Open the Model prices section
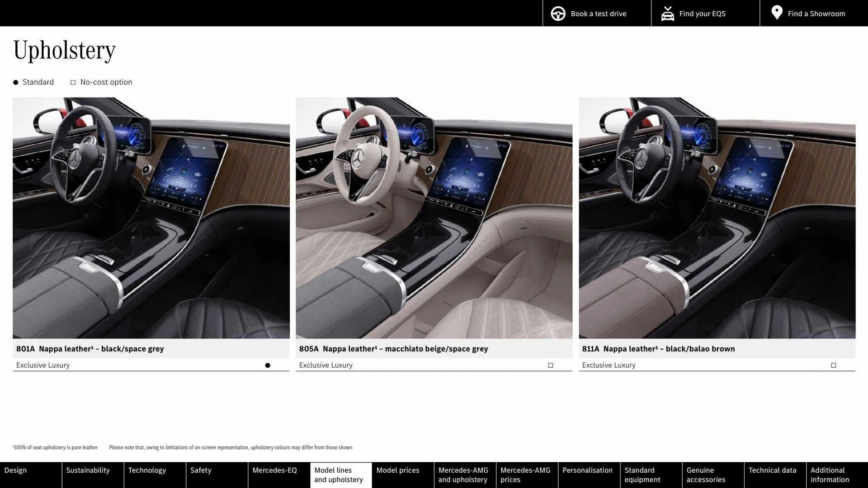Viewport: 868px width, 488px height. pyautogui.click(x=397, y=470)
